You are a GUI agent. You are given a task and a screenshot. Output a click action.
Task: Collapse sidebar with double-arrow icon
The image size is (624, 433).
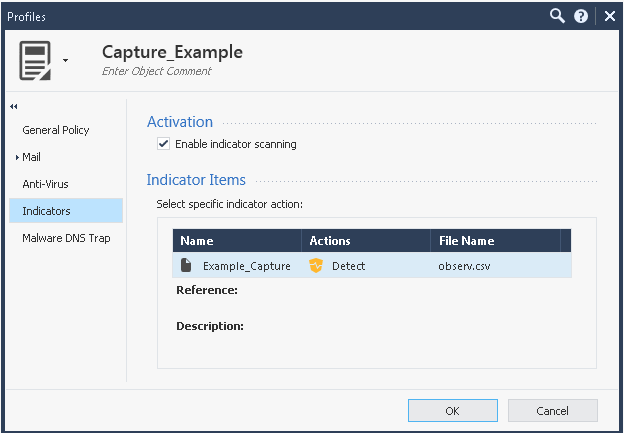14,106
